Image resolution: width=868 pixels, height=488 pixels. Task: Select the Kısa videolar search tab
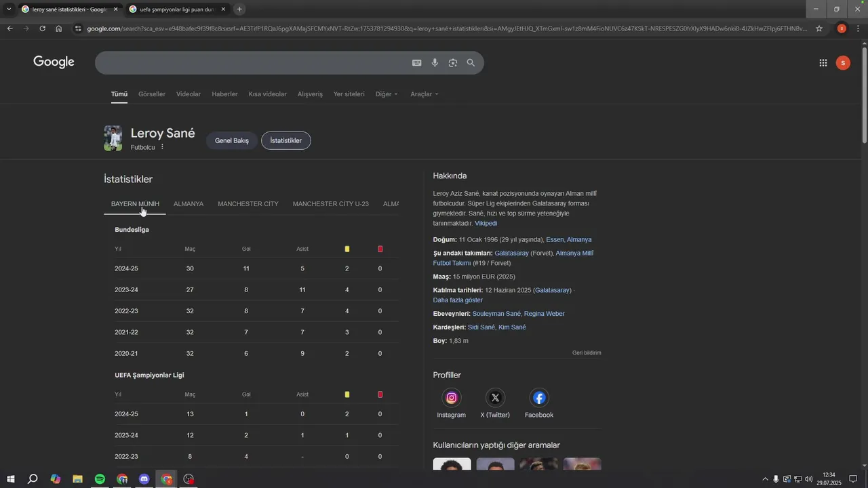coord(268,94)
